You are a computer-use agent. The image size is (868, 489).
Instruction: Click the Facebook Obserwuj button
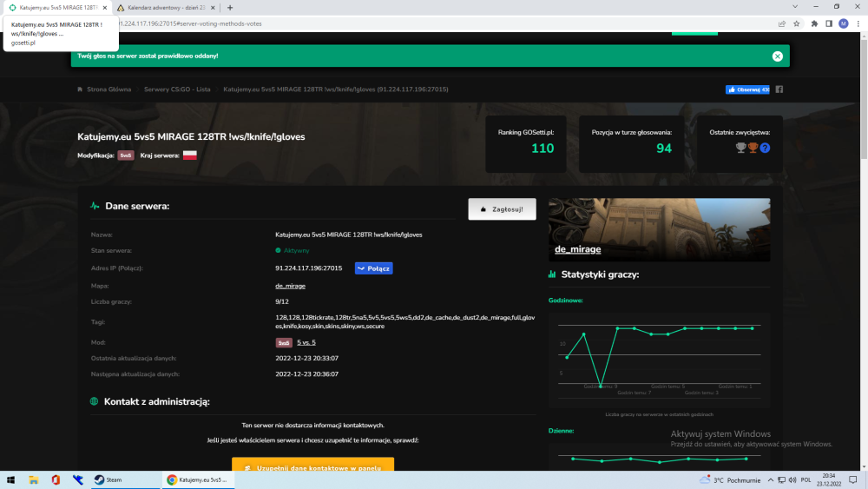[747, 89]
